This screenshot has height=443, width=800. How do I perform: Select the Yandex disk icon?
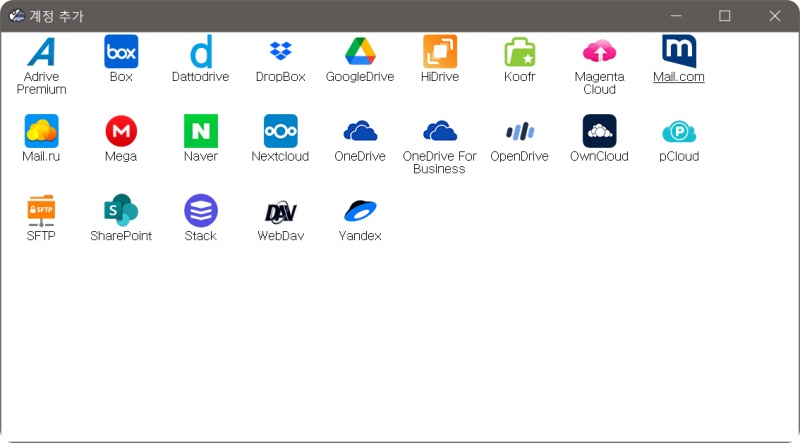click(360, 211)
